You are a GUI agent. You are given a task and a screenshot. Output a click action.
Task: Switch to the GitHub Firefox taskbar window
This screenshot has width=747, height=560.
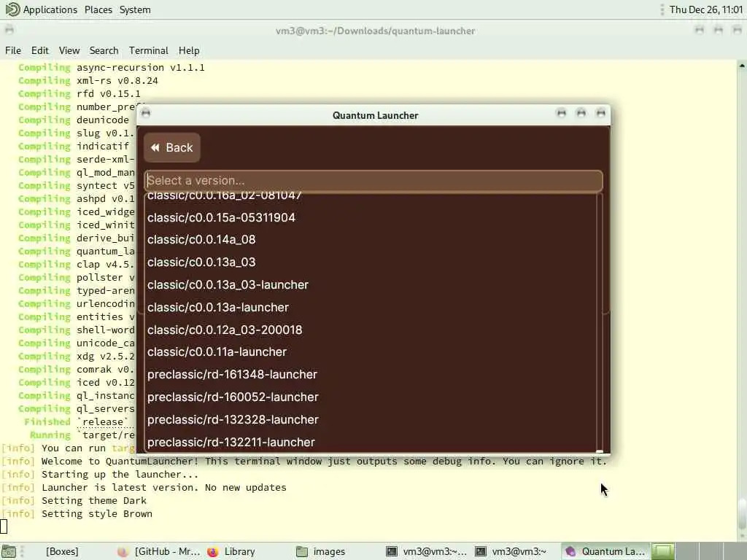[159, 551]
